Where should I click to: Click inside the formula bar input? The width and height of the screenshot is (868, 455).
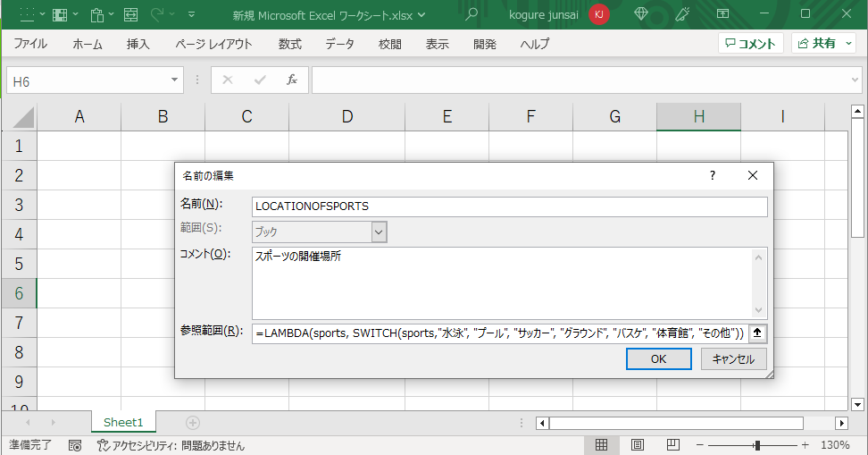(x=579, y=81)
